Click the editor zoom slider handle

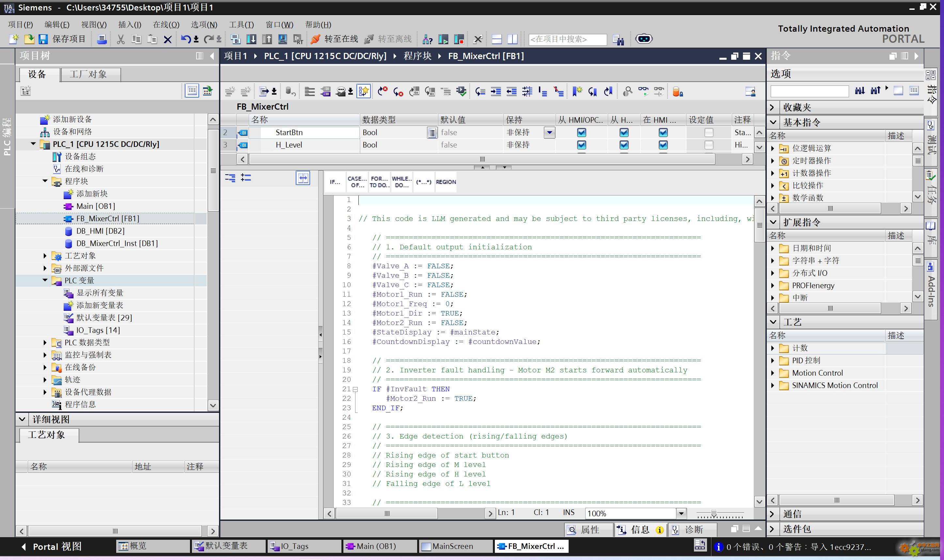714,514
